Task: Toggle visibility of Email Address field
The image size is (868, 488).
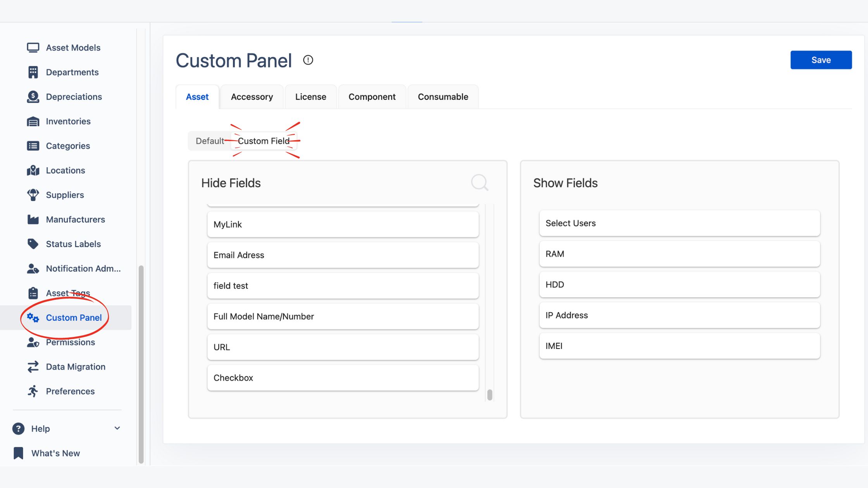Action: click(343, 254)
